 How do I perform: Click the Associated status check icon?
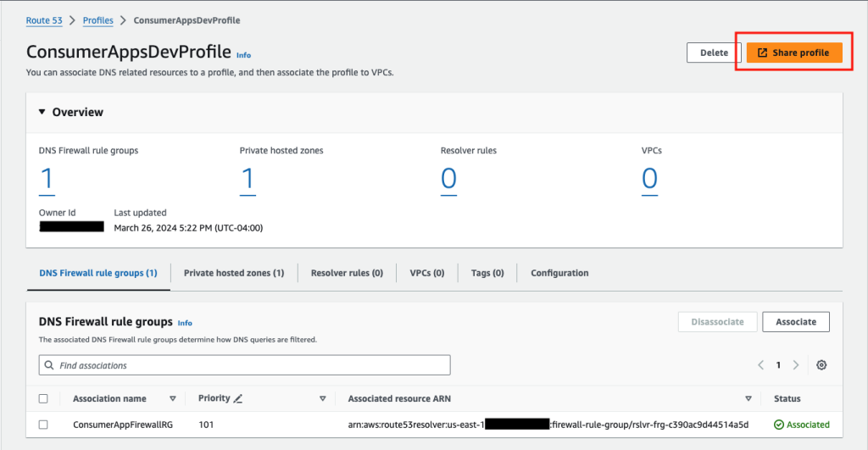point(779,425)
